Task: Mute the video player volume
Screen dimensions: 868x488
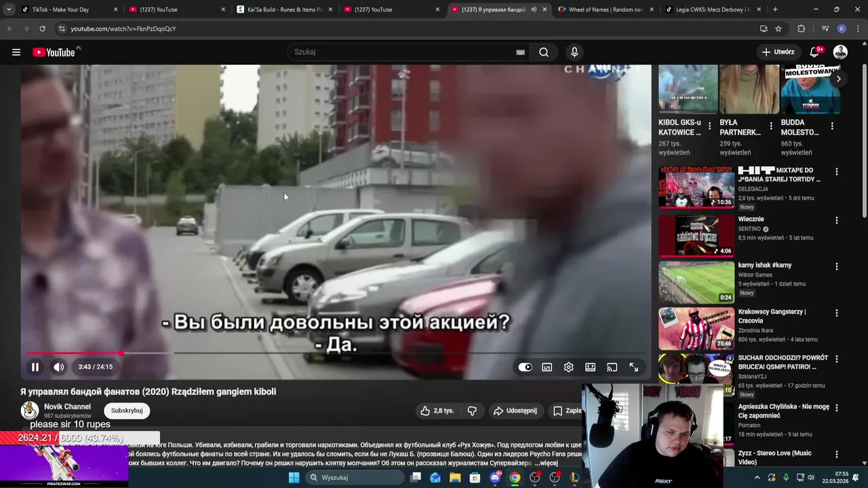Action: pyautogui.click(x=59, y=367)
